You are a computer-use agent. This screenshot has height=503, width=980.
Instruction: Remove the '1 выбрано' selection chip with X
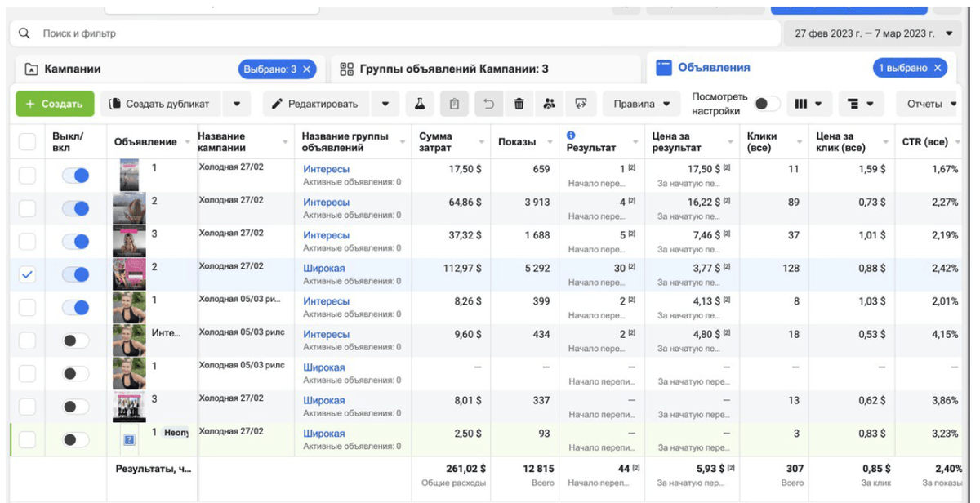coord(938,69)
